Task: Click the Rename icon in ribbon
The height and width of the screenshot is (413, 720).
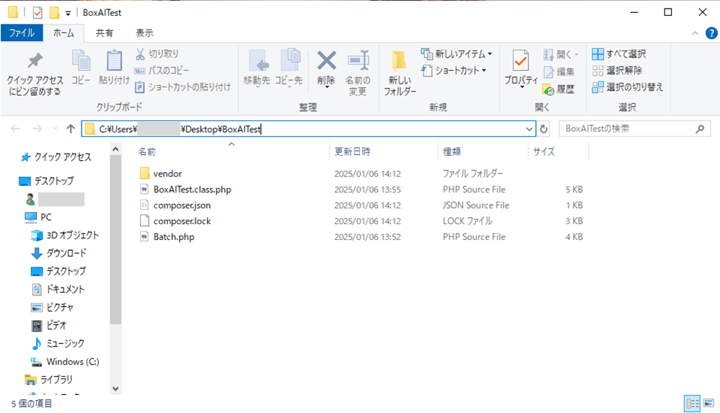Action: click(357, 69)
